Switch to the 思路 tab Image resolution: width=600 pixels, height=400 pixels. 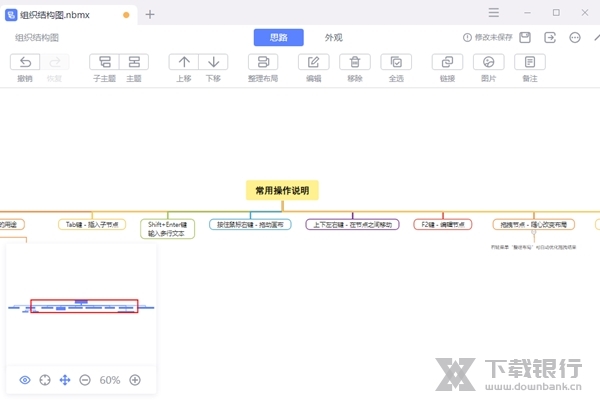click(279, 38)
